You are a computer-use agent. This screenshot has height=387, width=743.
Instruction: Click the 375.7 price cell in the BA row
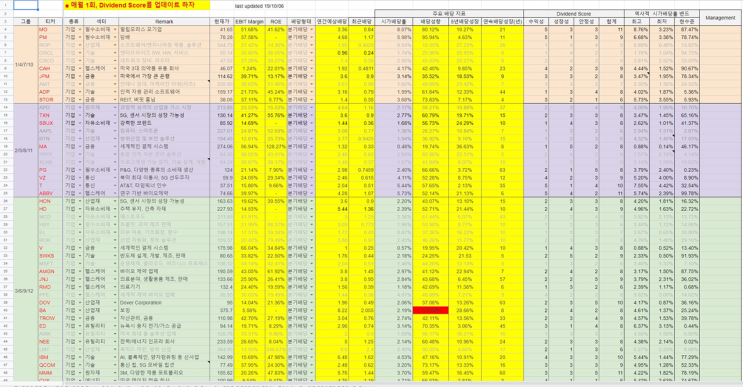(x=222, y=310)
